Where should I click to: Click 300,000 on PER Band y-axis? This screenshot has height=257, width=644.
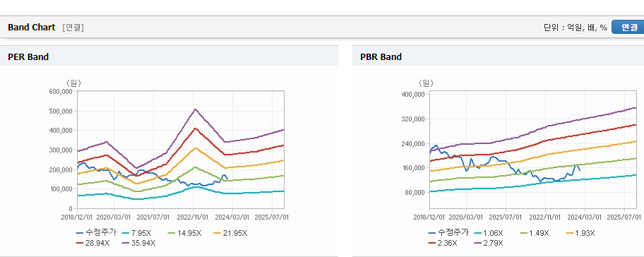click(61, 150)
